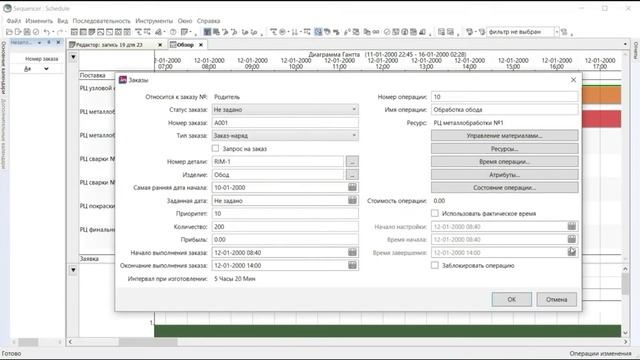Close the Редактор запись tab

point(160,45)
